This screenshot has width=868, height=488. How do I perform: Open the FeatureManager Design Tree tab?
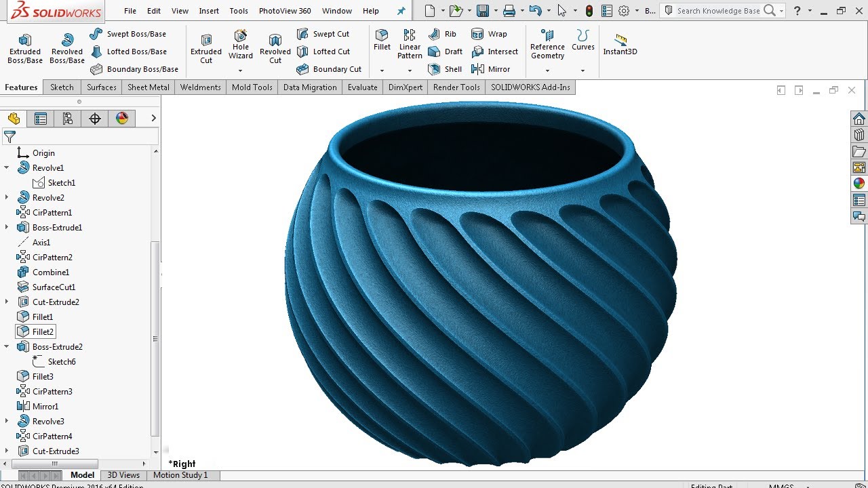14,119
